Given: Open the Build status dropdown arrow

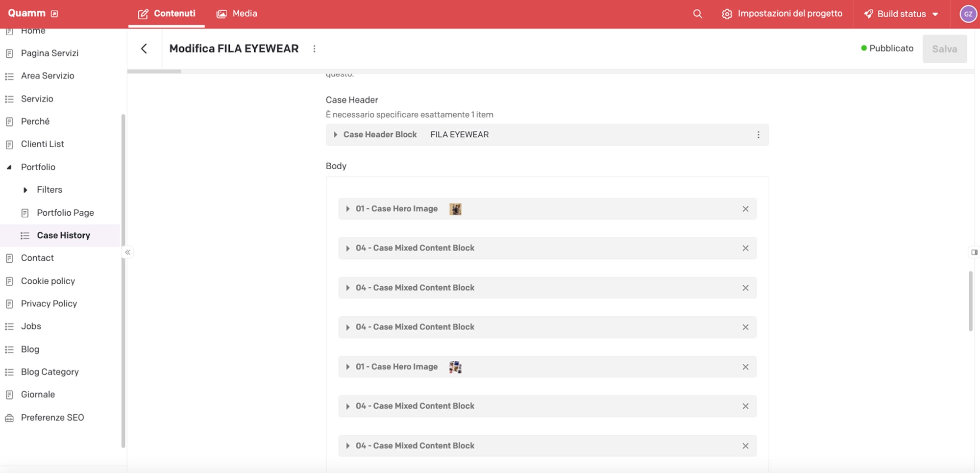Looking at the screenshot, I should [935, 14].
